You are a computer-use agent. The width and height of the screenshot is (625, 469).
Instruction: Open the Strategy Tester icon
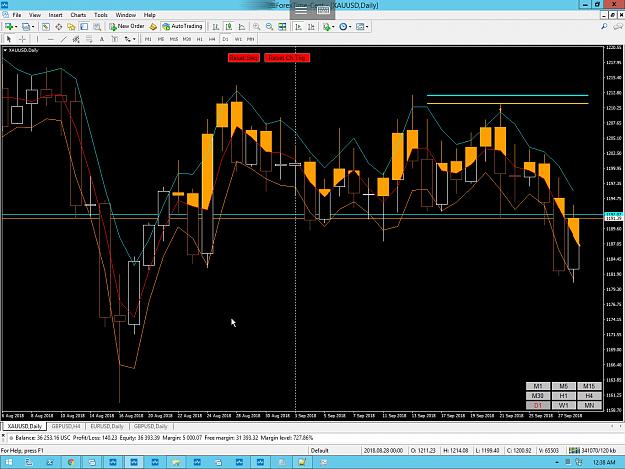97,27
